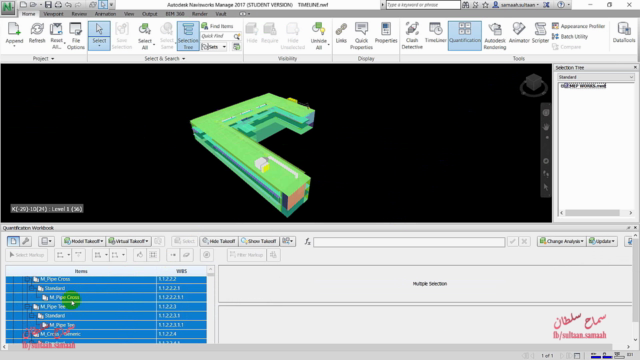Open the Change Analysis dropdown
The height and width of the screenshot is (360, 640).
point(562,241)
